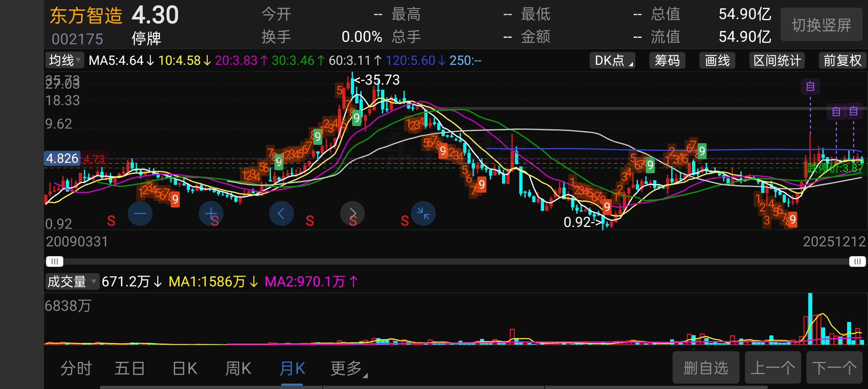Click the zoom in plus circle icon
The height and width of the screenshot is (389, 868).
tap(211, 214)
